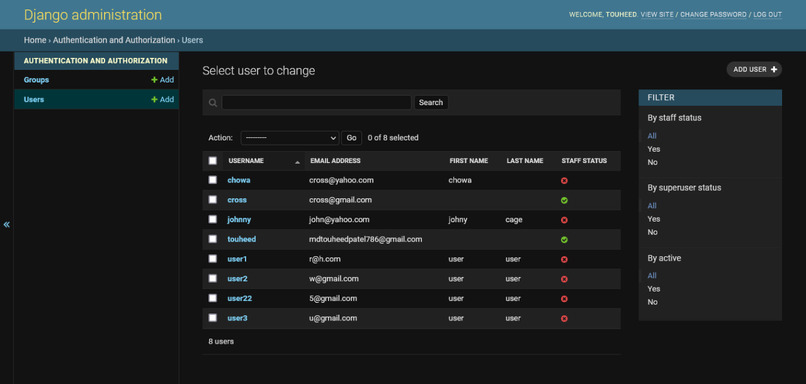Open Groups in the sidebar

click(x=36, y=80)
